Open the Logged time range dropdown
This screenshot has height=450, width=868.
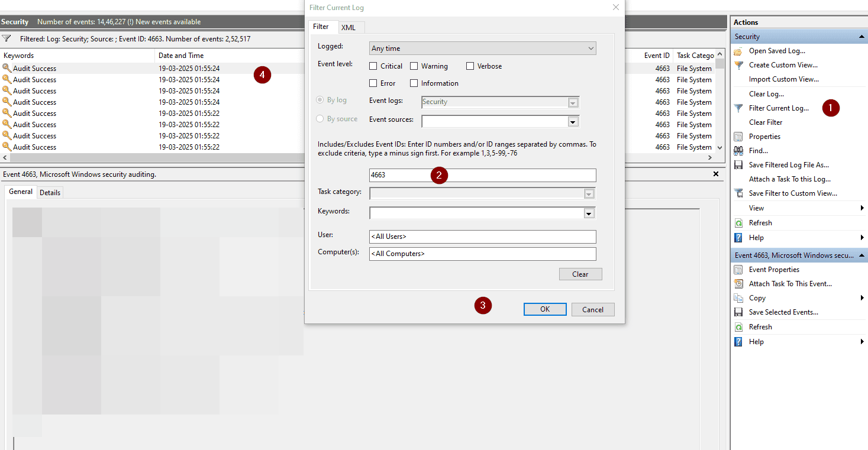coord(482,48)
